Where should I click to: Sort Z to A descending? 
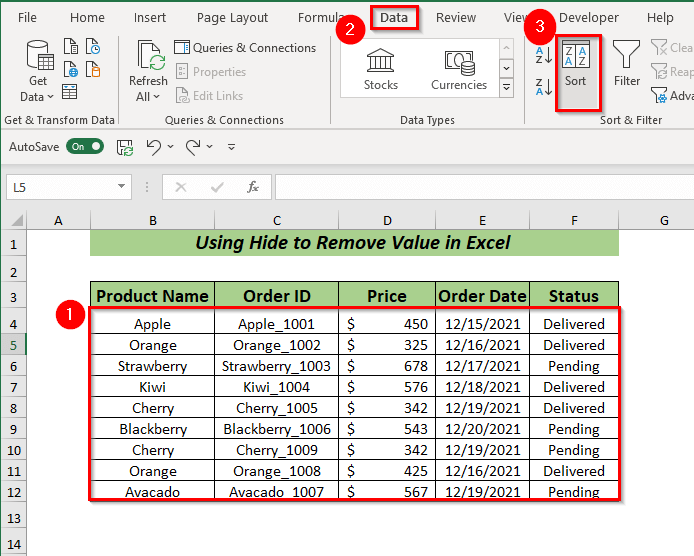pos(544,86)
